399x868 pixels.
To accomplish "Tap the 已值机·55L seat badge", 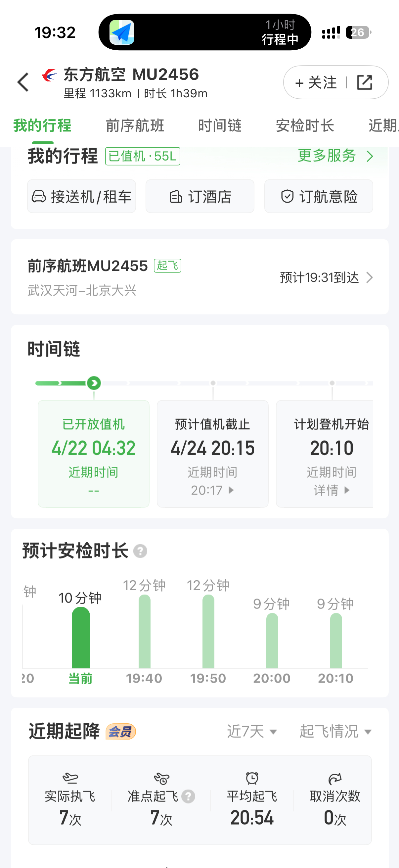I will point(143,156).
